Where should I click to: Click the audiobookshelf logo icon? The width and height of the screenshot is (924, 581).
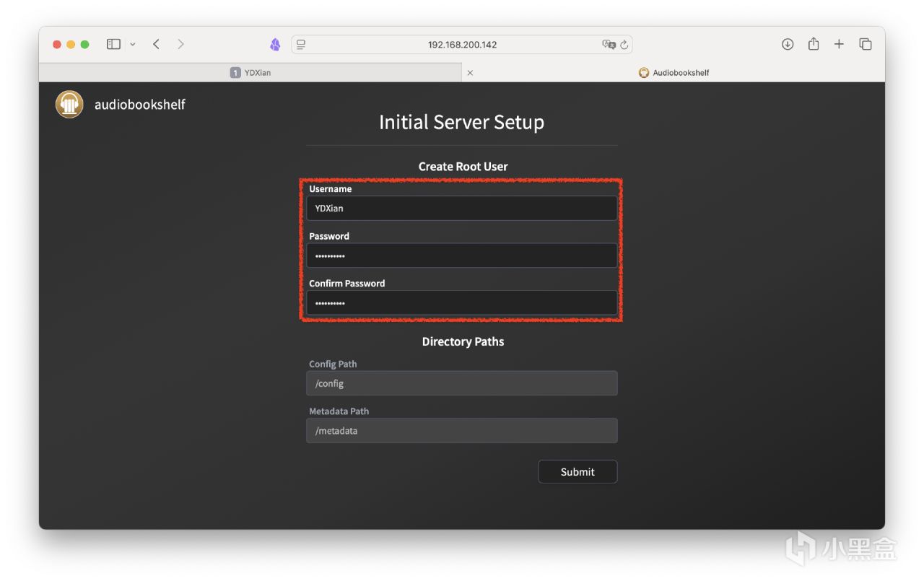point(69,105)
